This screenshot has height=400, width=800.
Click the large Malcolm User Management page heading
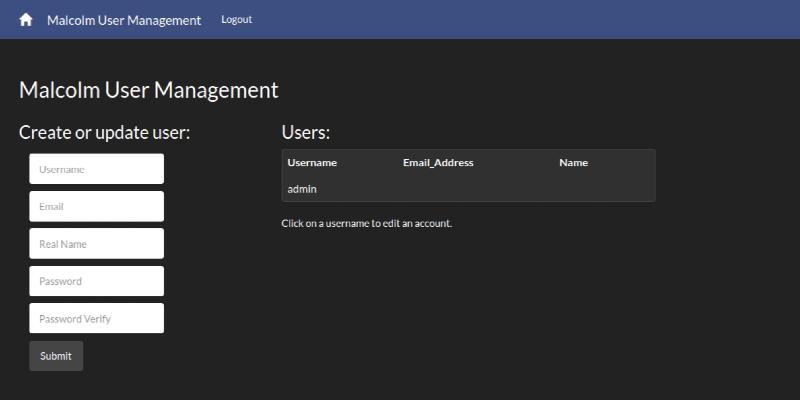(148, 90)
